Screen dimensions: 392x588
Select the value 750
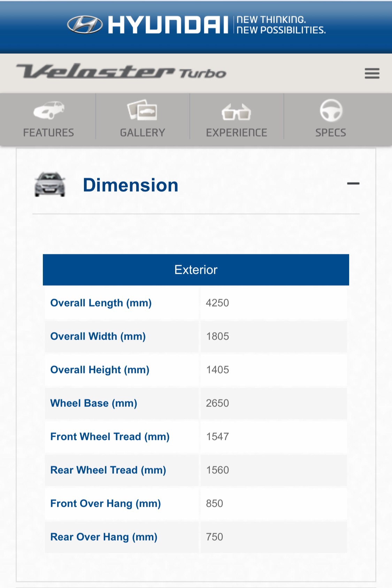click(x=214, y=537)
